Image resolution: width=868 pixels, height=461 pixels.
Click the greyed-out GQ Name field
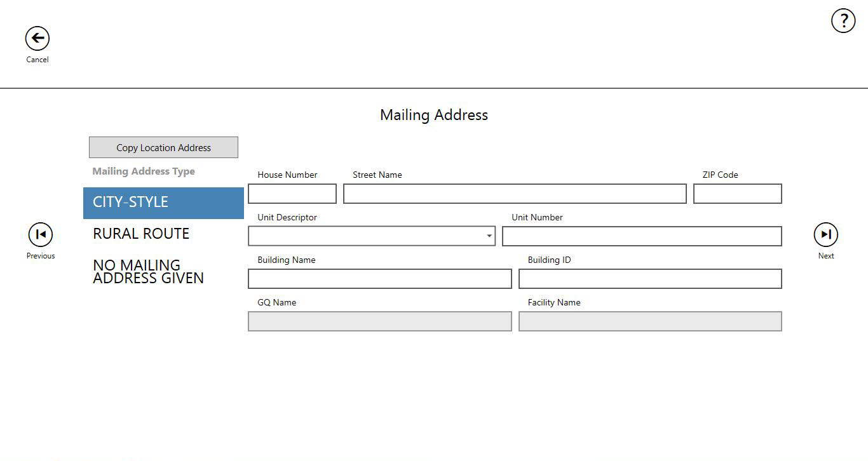(379, 321)
